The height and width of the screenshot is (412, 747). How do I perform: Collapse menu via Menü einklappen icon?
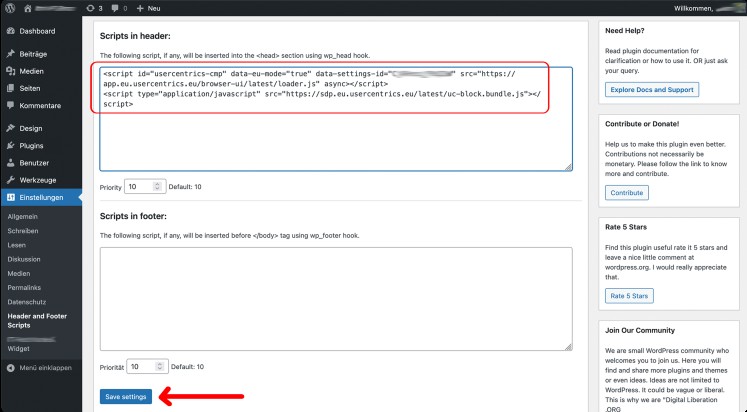[x=11, y=368]
